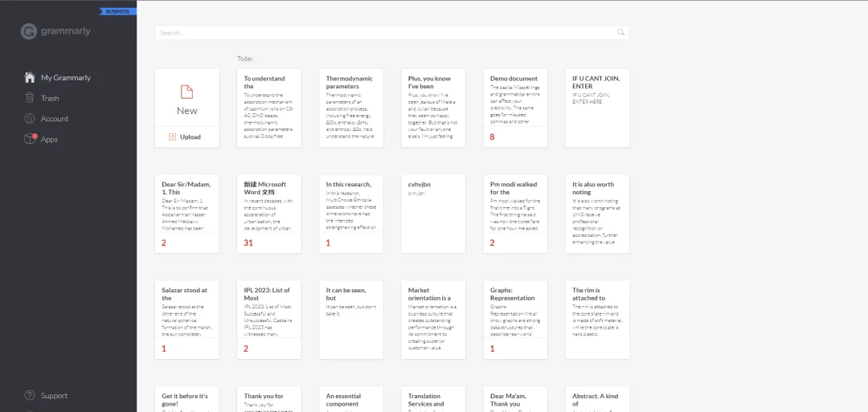Open the "An essential component" document
Image resolution: width=868 pixels, height=412 pixels.
coord(351,399)
